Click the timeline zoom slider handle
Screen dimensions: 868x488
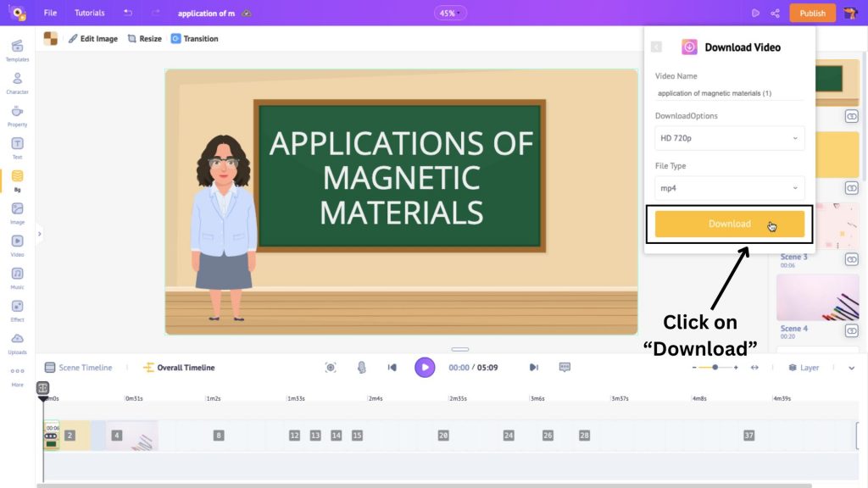click(715, 368)
